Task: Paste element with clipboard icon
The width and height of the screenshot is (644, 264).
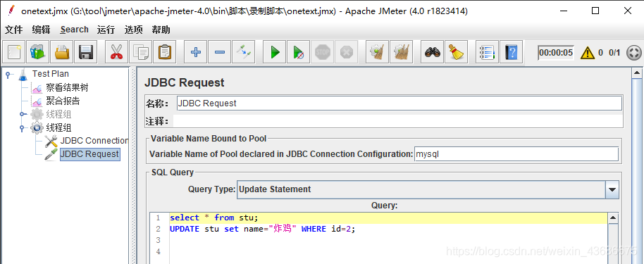Action: click(165, 52)
